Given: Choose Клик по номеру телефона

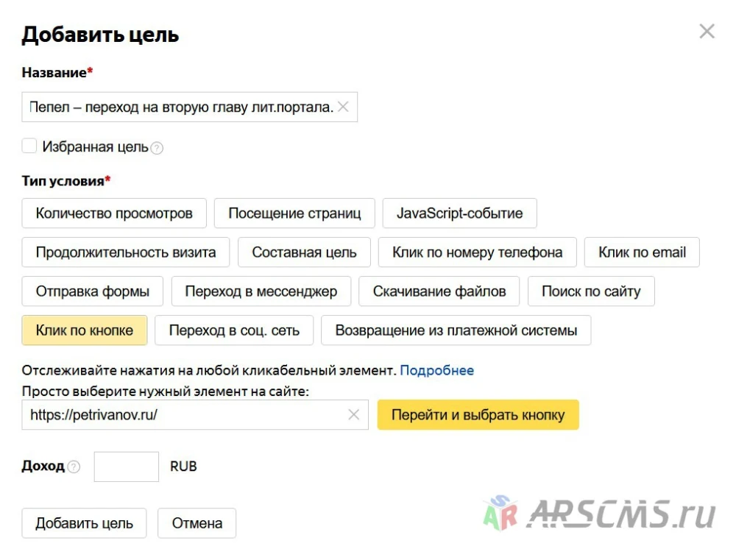Looking at the screenshot, I should point(478,252).
